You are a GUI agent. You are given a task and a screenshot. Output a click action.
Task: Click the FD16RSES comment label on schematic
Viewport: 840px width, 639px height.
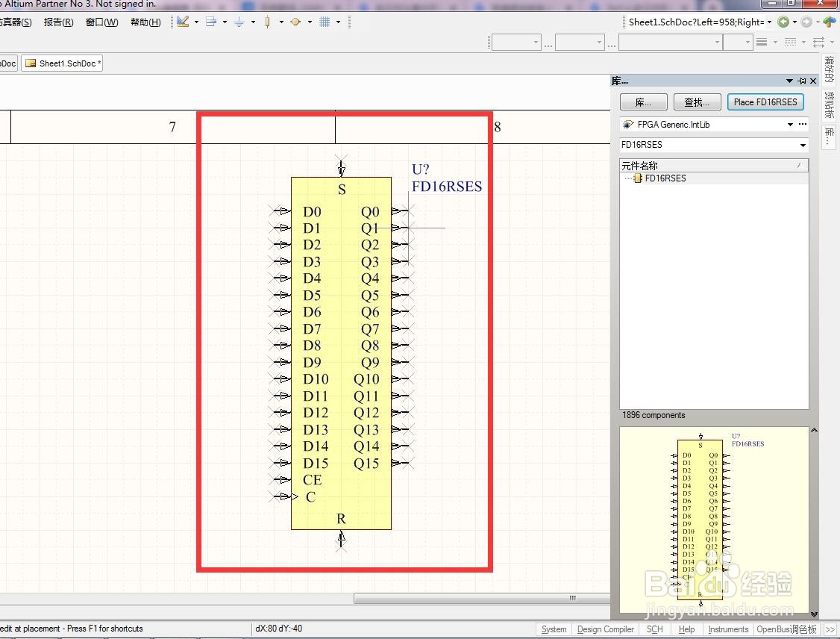point(447,186)
